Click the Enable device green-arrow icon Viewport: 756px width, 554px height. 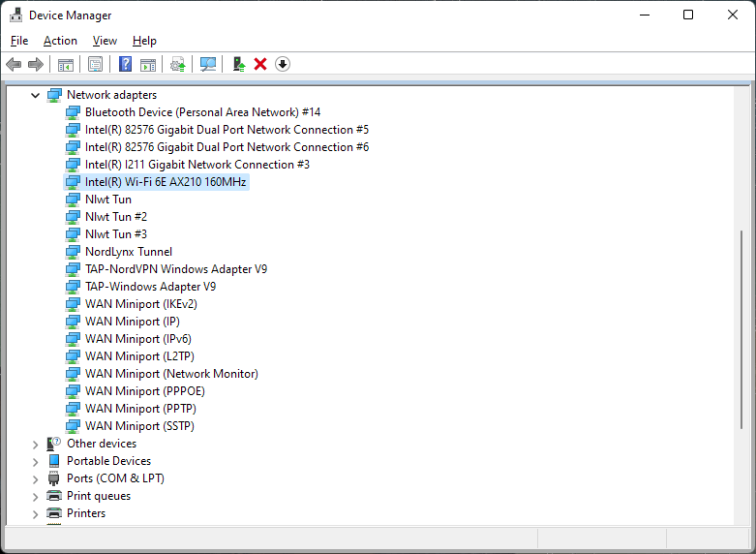pos(238,64)
